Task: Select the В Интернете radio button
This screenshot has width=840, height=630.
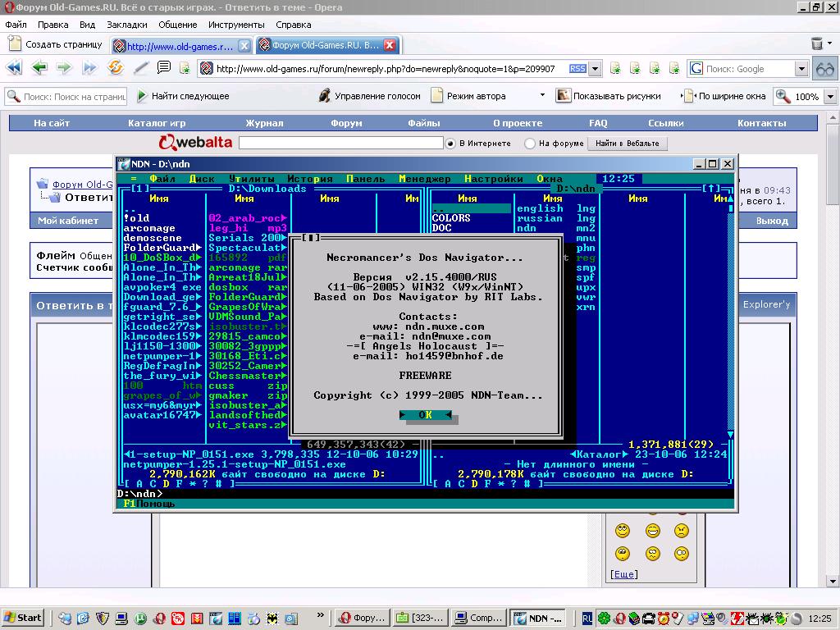Action: (x=450, y=144)
